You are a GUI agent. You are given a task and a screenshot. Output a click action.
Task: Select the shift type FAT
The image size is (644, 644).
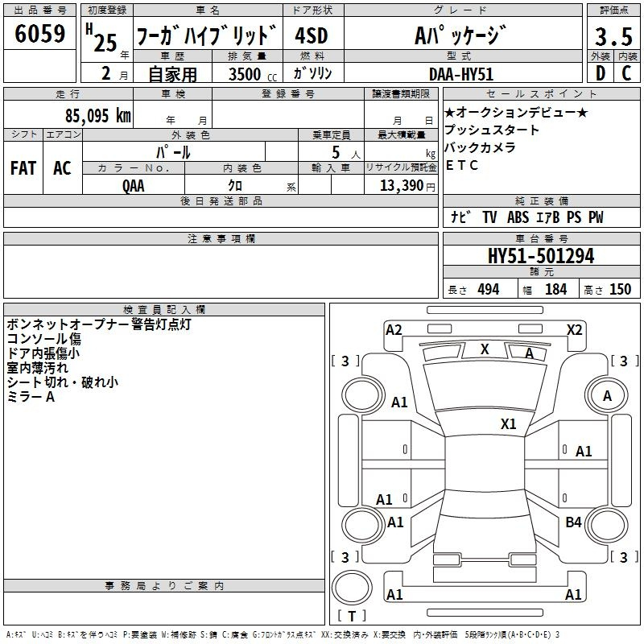click(23, 168)
